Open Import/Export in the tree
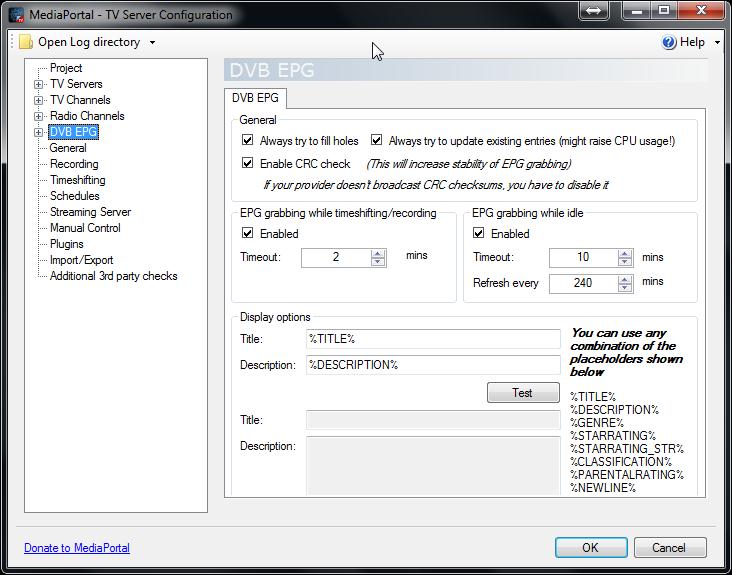 click(82, 260)
